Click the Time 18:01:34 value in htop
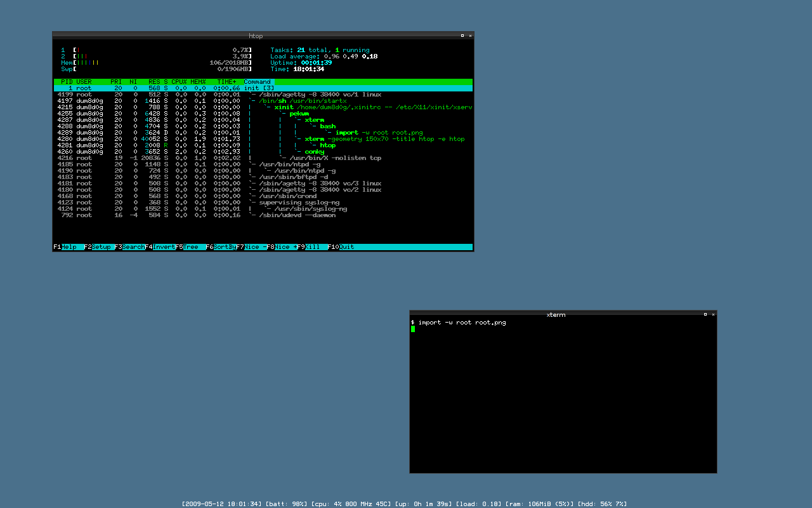The width and height of the screenshot is (812, 508). 308,69
